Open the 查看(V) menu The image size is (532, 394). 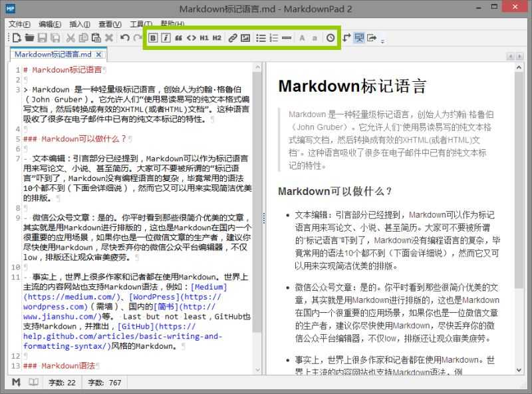coord(110,24)
